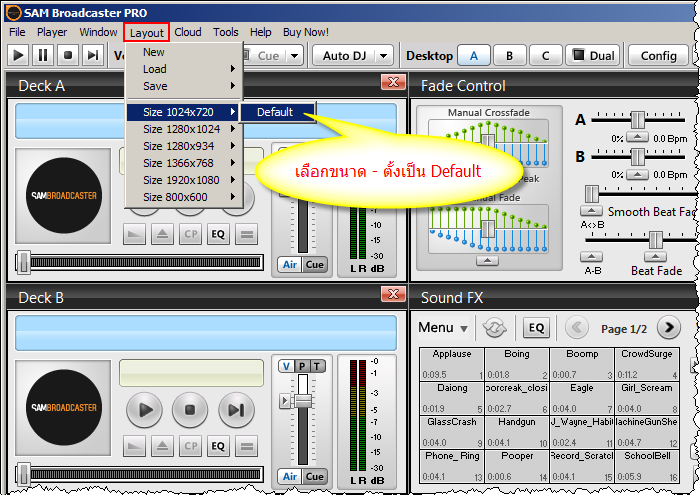Toggle Dual desktop mode
This screenshot has width=700, height=495.
tap(593, 56)
